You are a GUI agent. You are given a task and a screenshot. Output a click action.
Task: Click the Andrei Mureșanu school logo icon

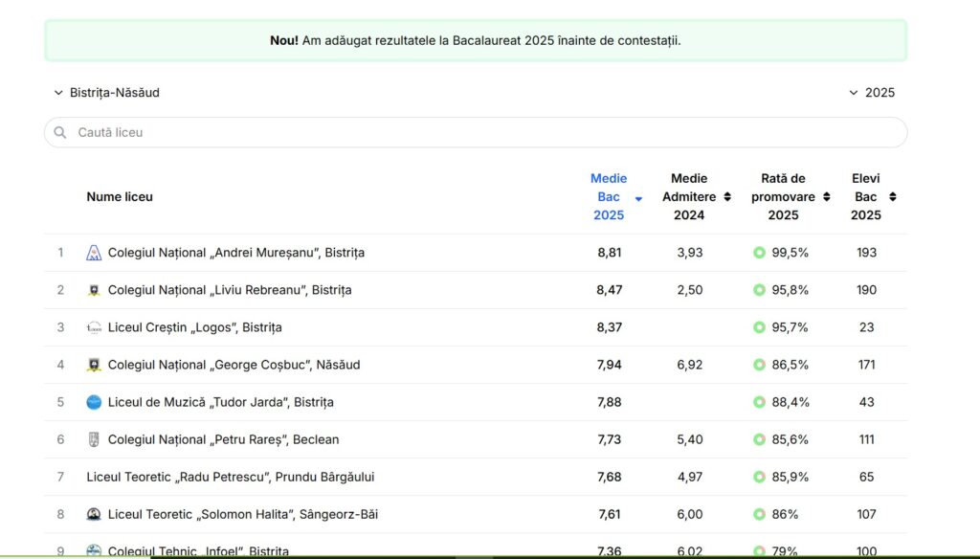click(x=94, y=253)
